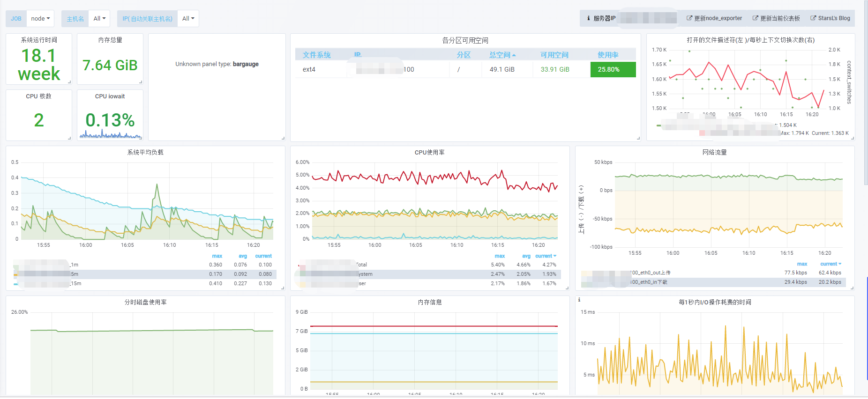
Task: Sort the table by 可用空间 column header
Action: 554,55
